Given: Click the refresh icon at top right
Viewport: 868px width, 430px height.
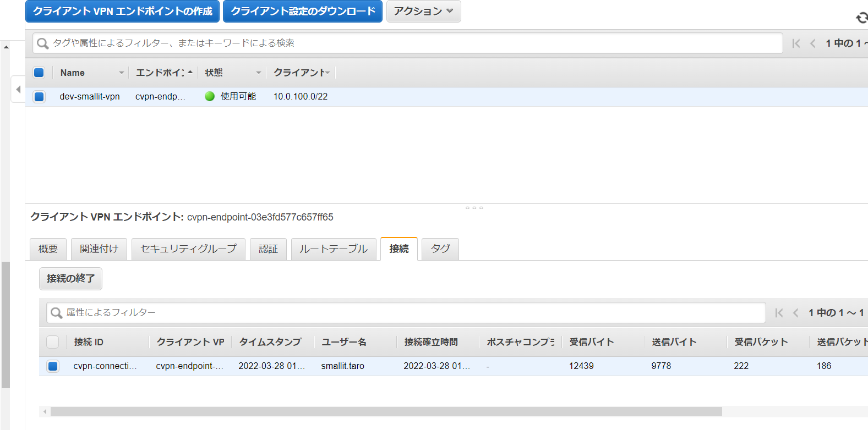Looking at the screenshot, I should [x=861, y=18].
